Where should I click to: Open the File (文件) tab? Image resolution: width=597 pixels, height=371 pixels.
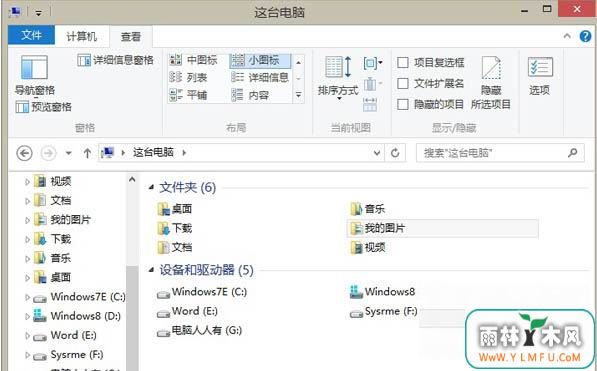coord(31,35)
